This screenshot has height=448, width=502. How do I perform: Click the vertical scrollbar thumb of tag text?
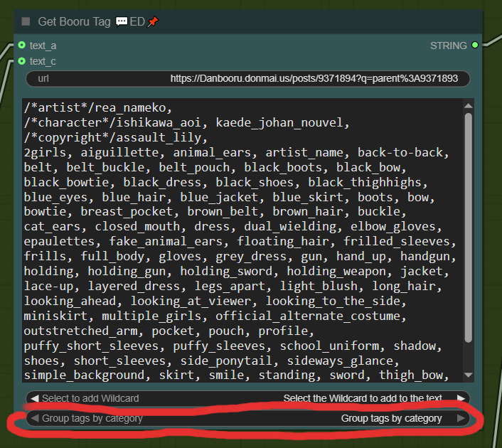coord(469,228)
